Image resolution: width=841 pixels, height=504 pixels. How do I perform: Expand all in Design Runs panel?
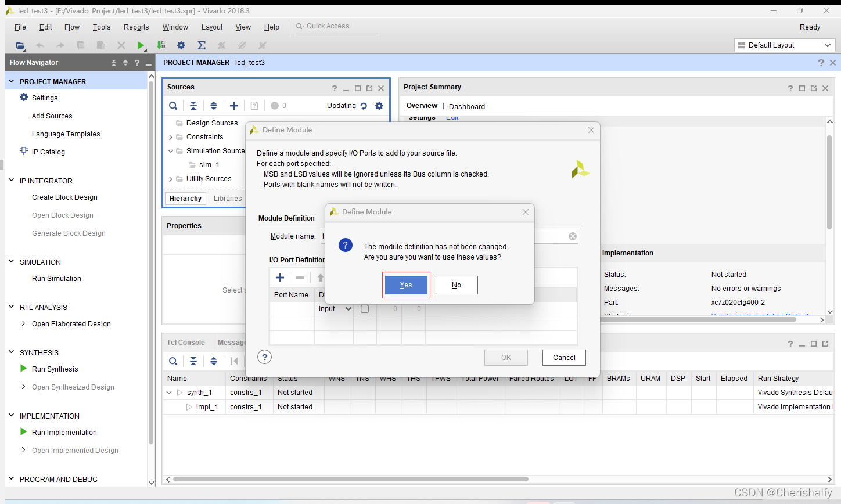pos(214,361)
